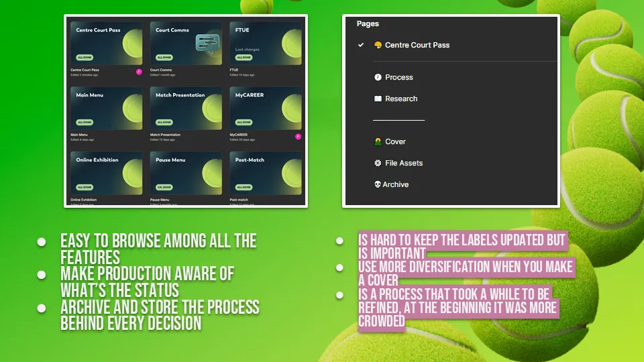
Task: Click the 'Main Menu' file name under its thumbnail
Action: (79, 135)
